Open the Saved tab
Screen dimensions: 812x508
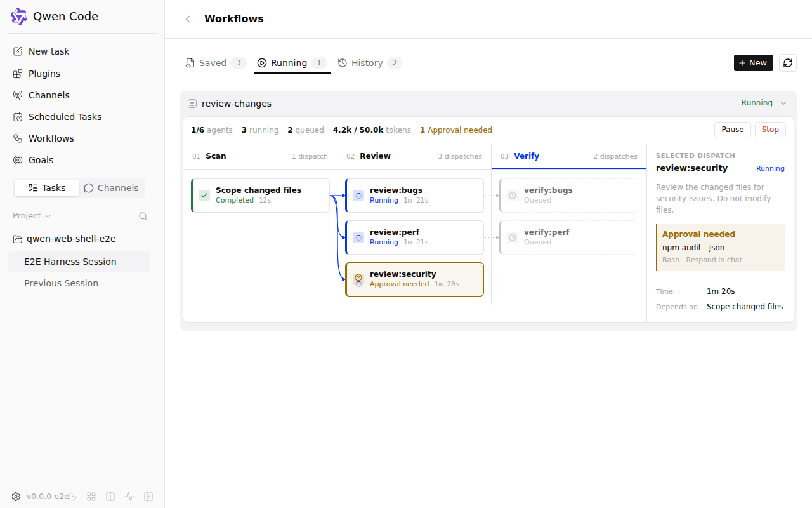coord(216,63)
